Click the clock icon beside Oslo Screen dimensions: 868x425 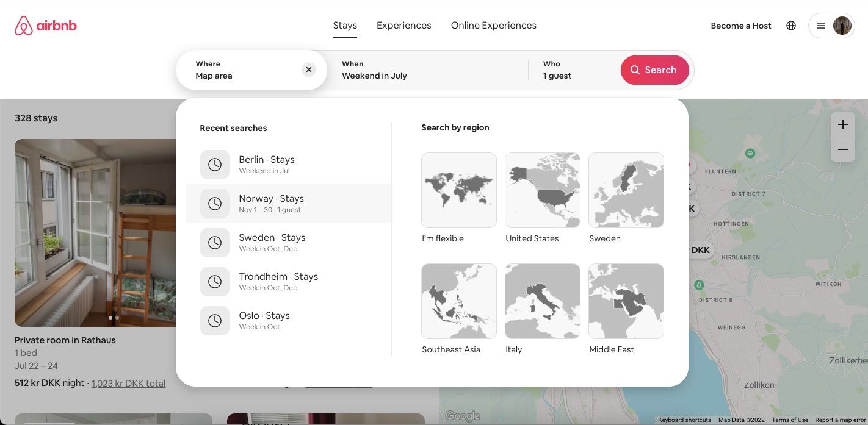pos(215,321)
